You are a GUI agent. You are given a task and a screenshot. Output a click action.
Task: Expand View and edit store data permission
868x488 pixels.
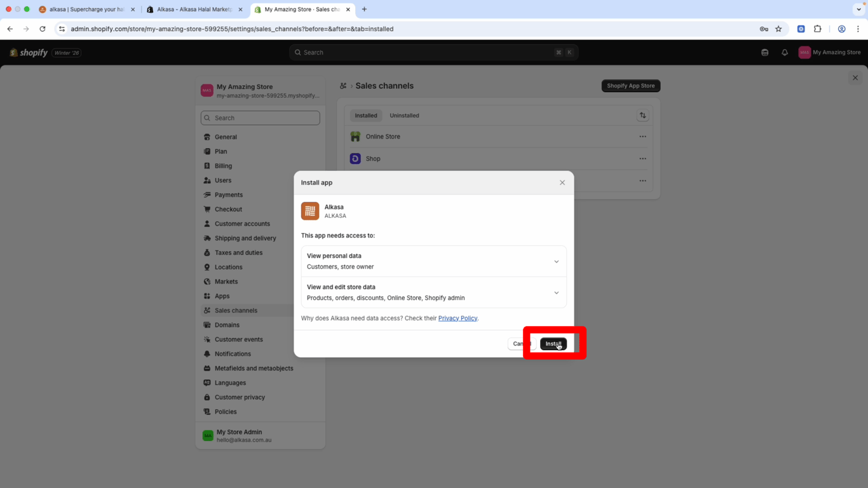point(556,293)
